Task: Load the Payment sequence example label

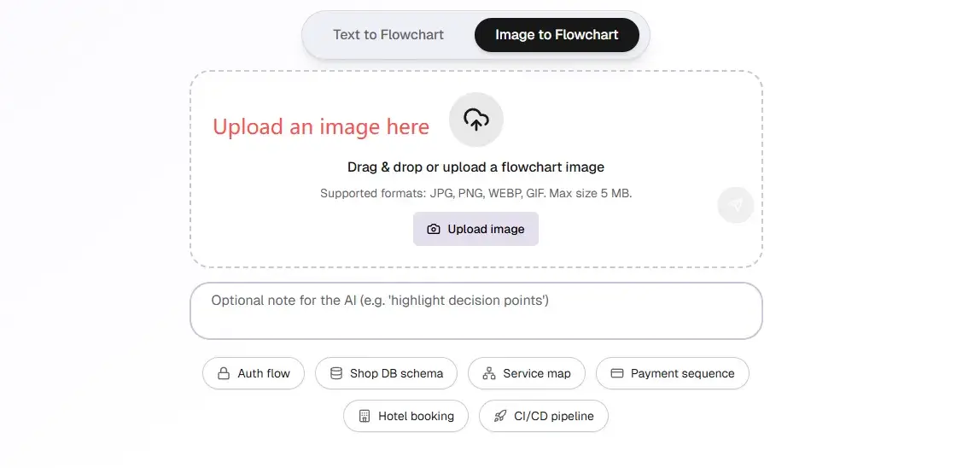Action: coord(682,373)
